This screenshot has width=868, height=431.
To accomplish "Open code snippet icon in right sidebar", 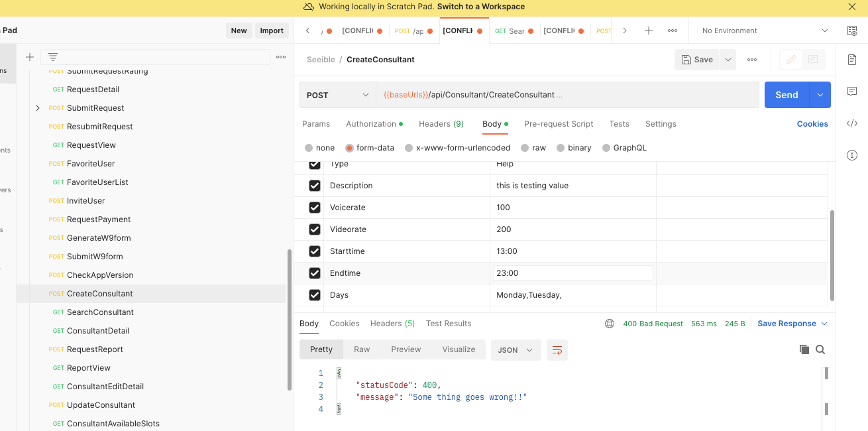I will [852, 123].
